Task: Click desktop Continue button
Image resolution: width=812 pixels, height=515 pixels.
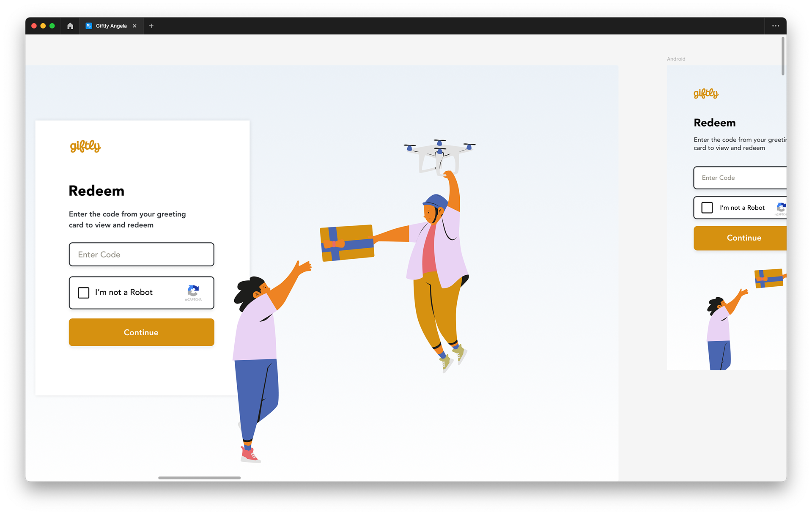Action: click(x=142, y=332)
